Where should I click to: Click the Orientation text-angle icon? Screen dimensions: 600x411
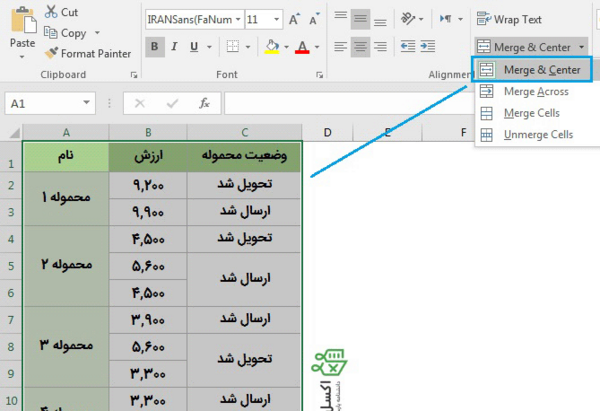point(408,18)
